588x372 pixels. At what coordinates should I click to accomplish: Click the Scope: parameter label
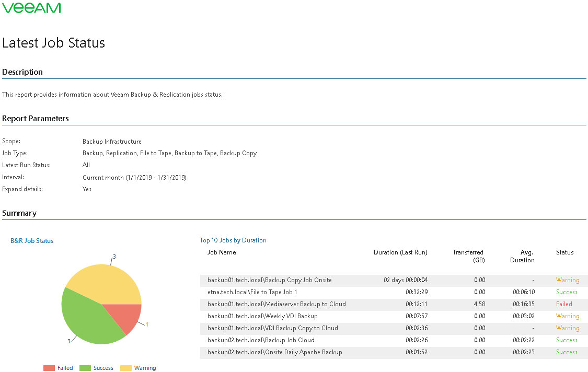point(11,141)
